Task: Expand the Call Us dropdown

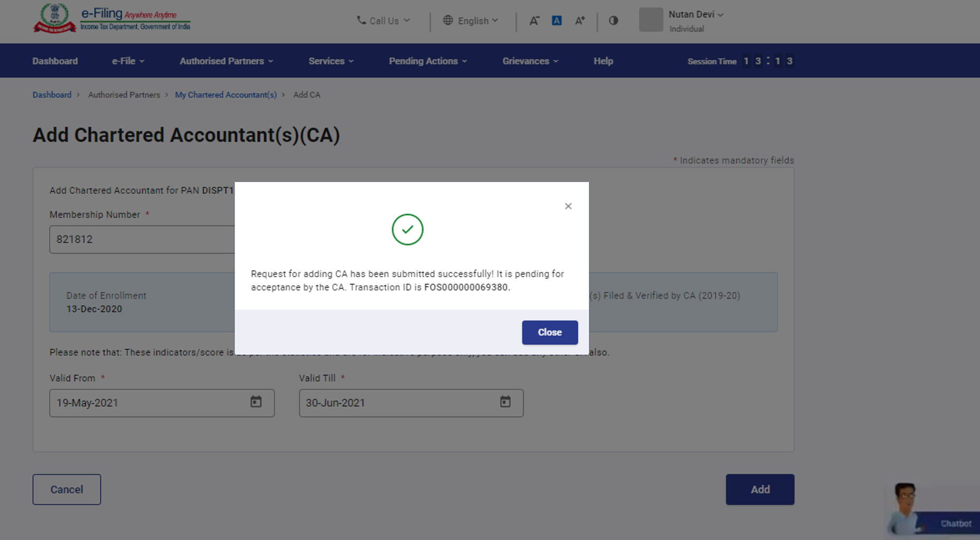Action: coord(383,21)
